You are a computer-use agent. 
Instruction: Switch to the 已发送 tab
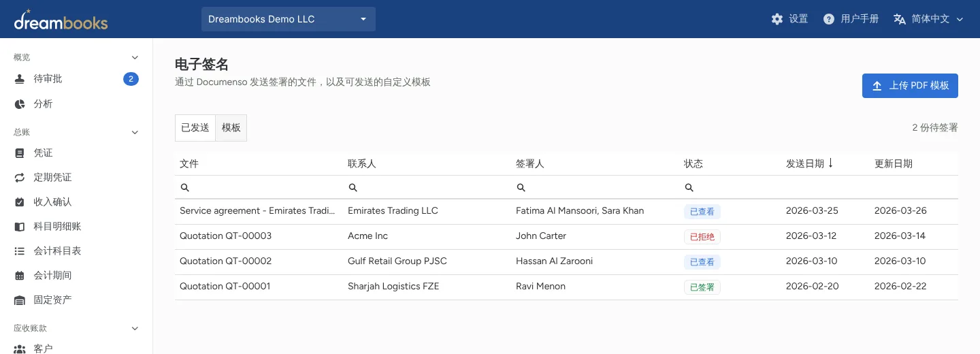pos(195,128)
